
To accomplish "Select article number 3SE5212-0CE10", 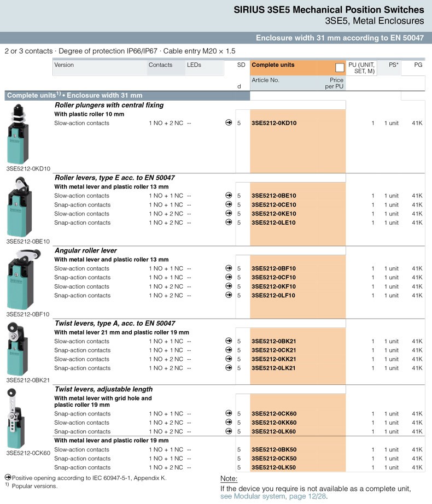I will point(273,205).
